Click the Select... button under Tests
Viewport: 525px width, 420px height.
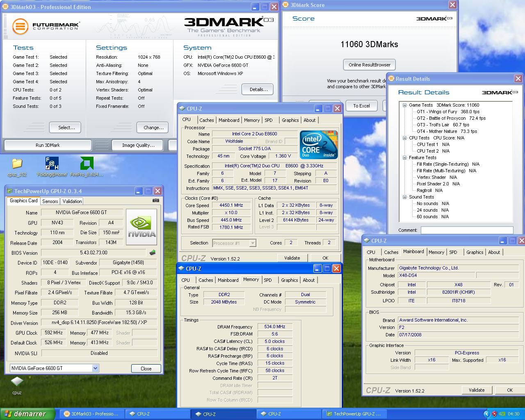pyautogui.click(x=65, y=128)
